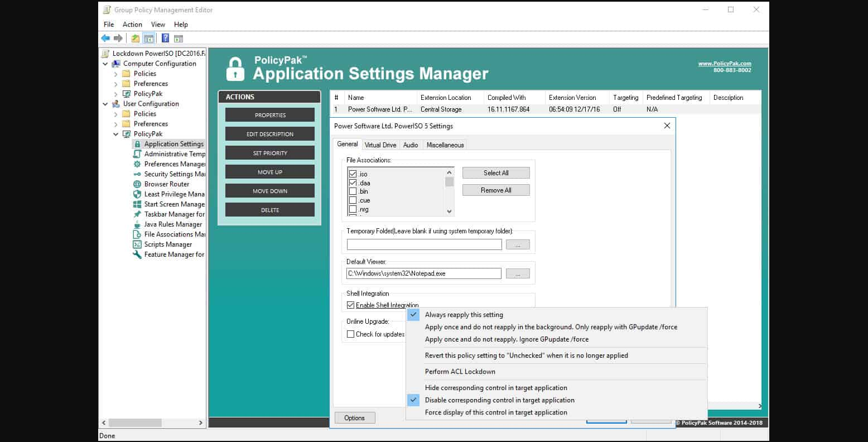Click Remove All file associations button
The width and height of the screenshot is (868, 442).
[x=496, y=190]
